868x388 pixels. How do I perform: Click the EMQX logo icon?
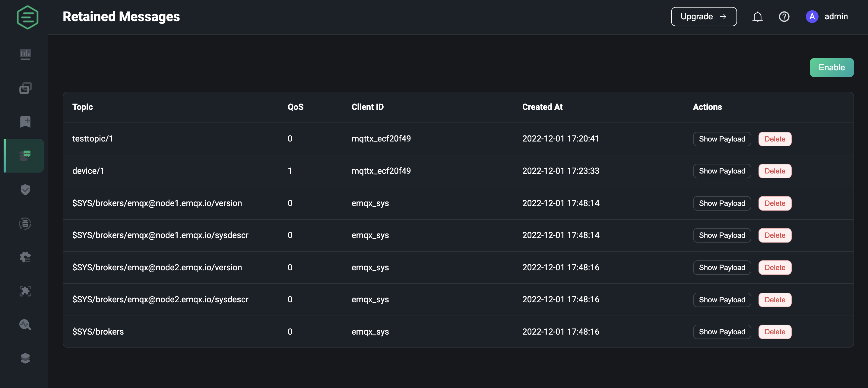(28, 17)
